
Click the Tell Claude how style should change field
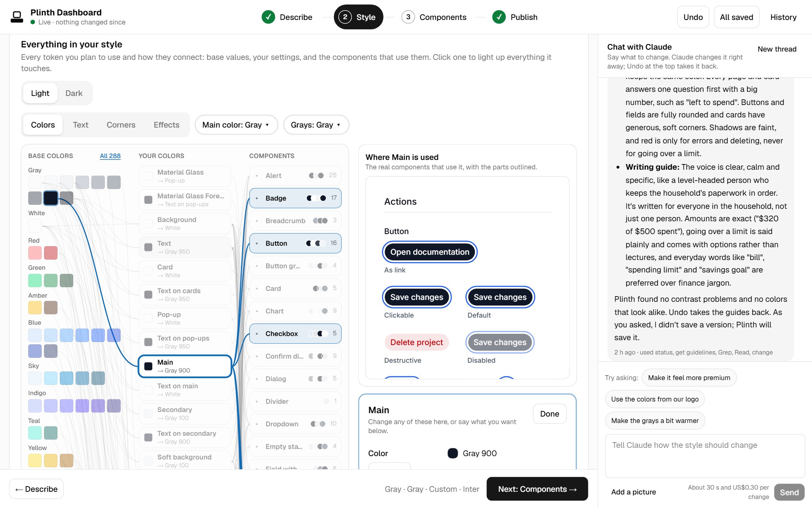704,456
